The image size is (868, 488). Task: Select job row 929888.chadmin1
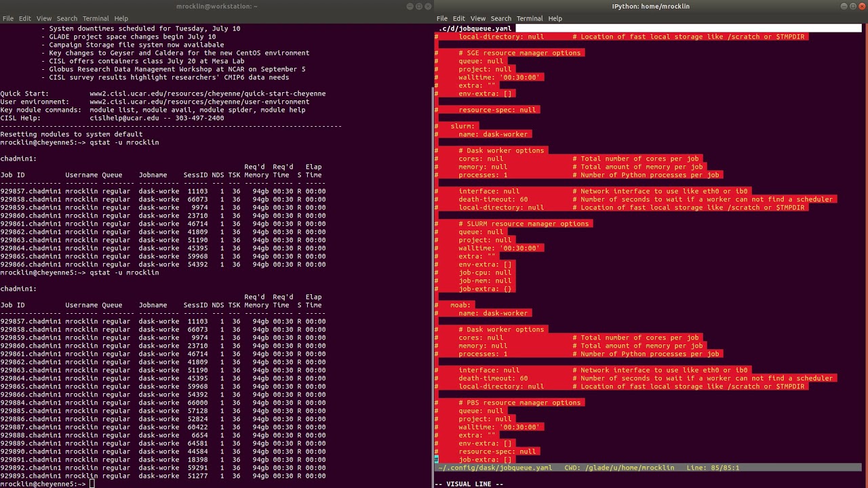163,435
